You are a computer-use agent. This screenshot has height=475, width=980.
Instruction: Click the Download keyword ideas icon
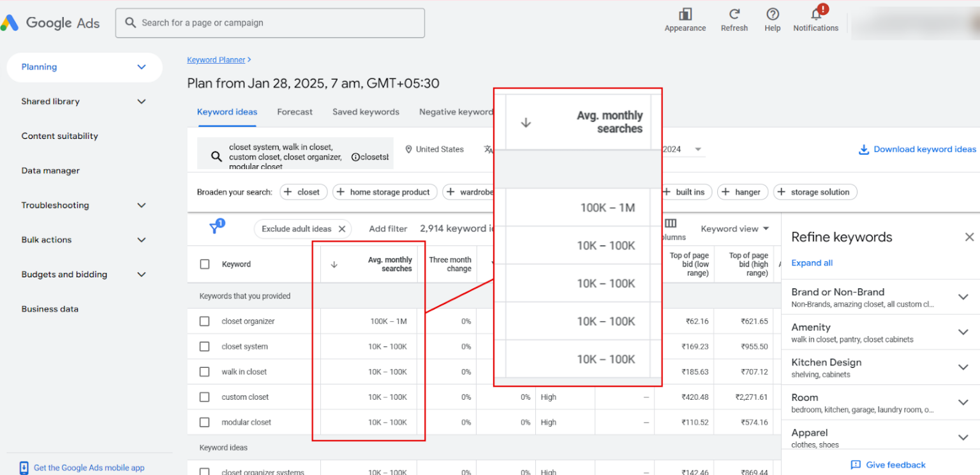[864, 149]
